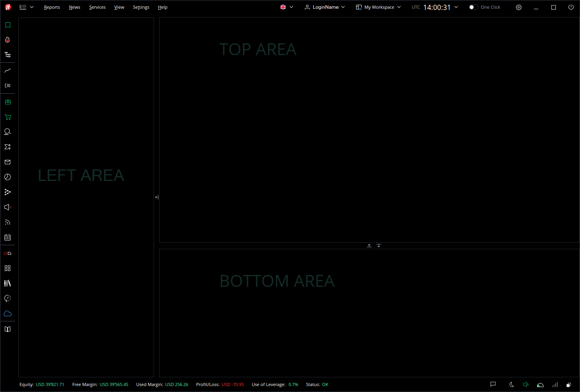Collapse left area with splitter arrow
The image size is (580, 392).
(x=157, y=197)
